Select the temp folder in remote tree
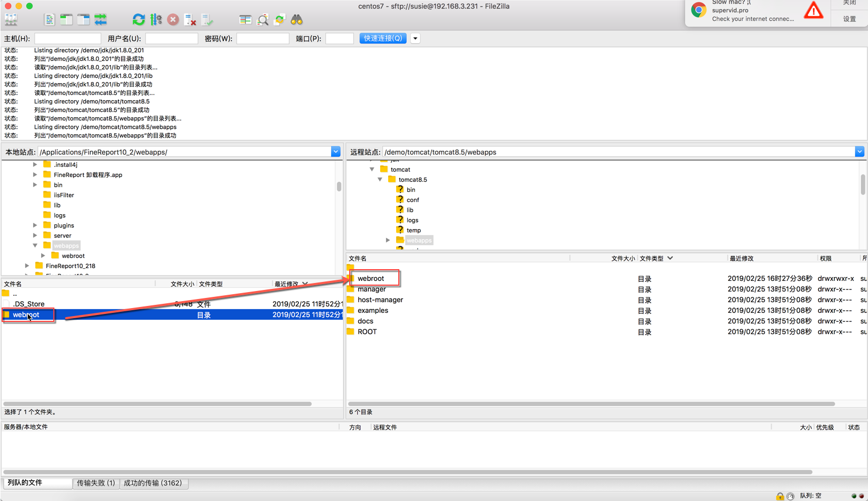 414,230
